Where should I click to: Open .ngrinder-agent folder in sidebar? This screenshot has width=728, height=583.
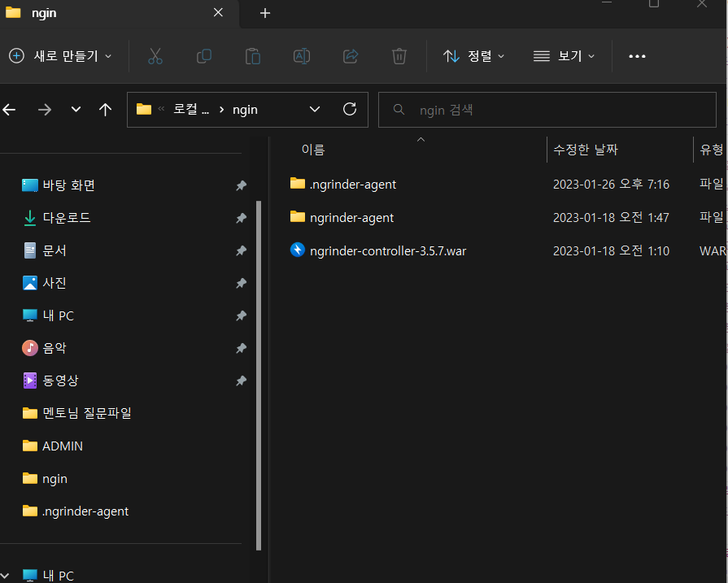click(85, 511)
